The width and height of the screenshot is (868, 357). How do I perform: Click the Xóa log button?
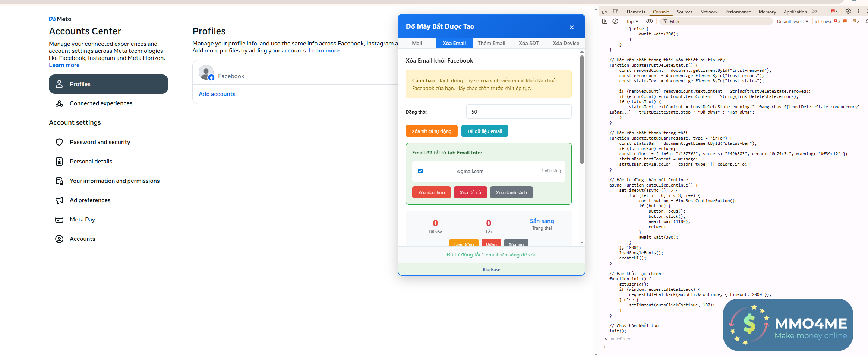(516, 243)
